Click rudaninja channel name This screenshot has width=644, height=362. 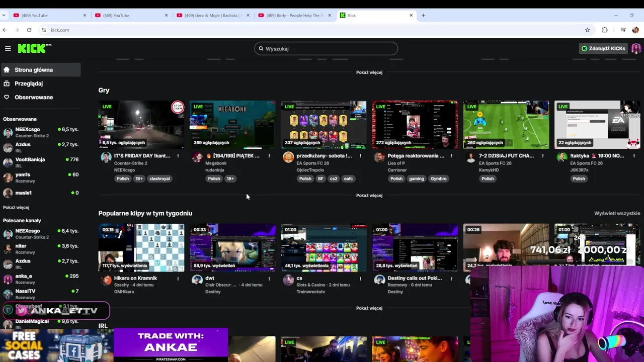215,170
